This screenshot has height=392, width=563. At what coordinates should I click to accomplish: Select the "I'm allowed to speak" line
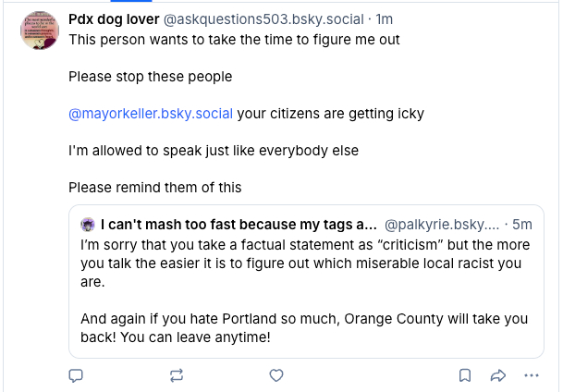coord(214,150)
